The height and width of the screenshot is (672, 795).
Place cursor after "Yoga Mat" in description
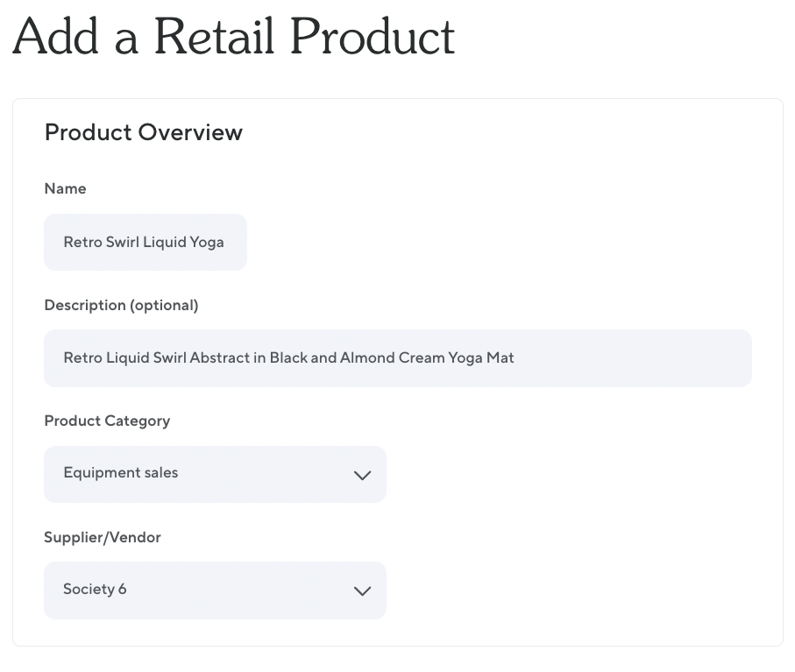click(515, 357)
